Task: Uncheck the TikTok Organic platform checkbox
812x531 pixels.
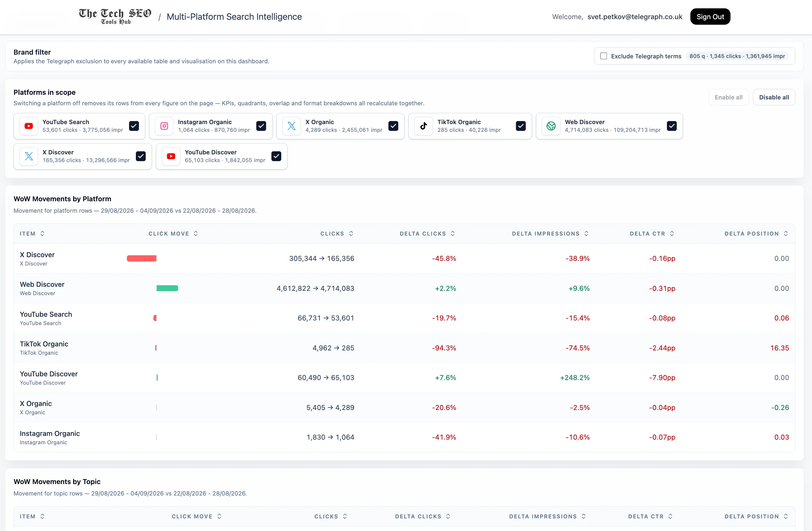Action: pyautogui.click(x=521, y=126)
